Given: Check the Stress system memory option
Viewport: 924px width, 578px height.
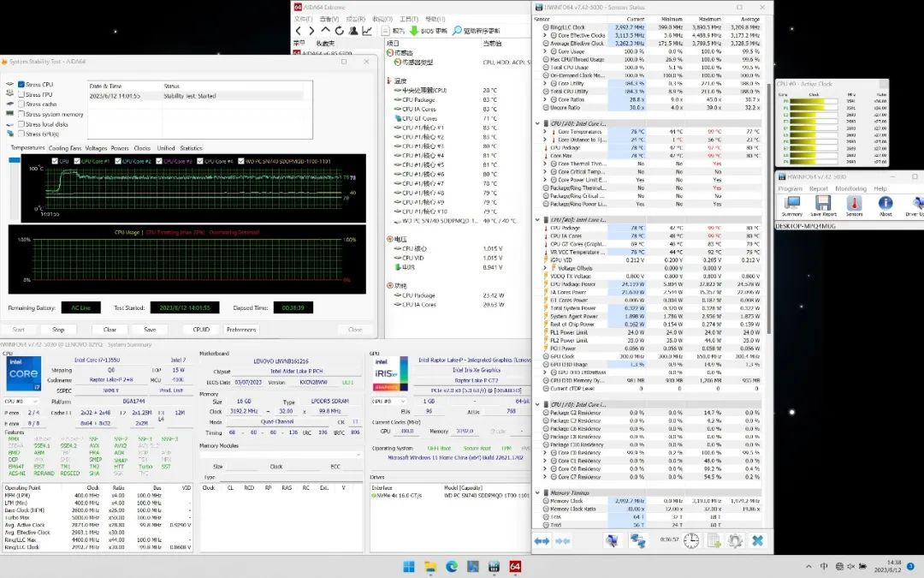Looking at the screenshot, I should [21, 114].
